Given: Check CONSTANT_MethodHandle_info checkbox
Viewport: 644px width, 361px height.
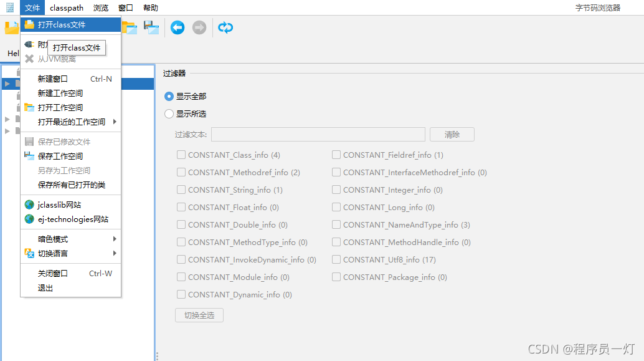Looking at the screenshot, I should [336, 242].
